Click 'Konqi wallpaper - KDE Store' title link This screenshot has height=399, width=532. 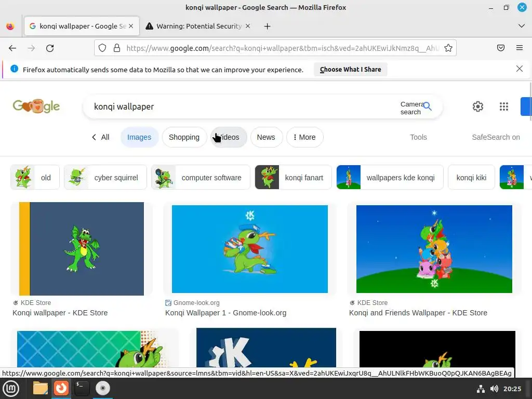(x=60, y=313)
